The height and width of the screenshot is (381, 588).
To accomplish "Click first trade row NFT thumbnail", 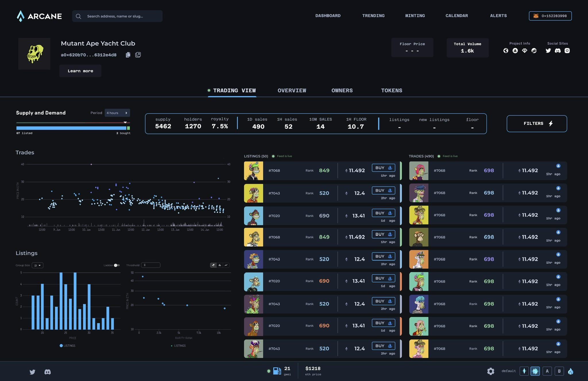I will [419, 171].
